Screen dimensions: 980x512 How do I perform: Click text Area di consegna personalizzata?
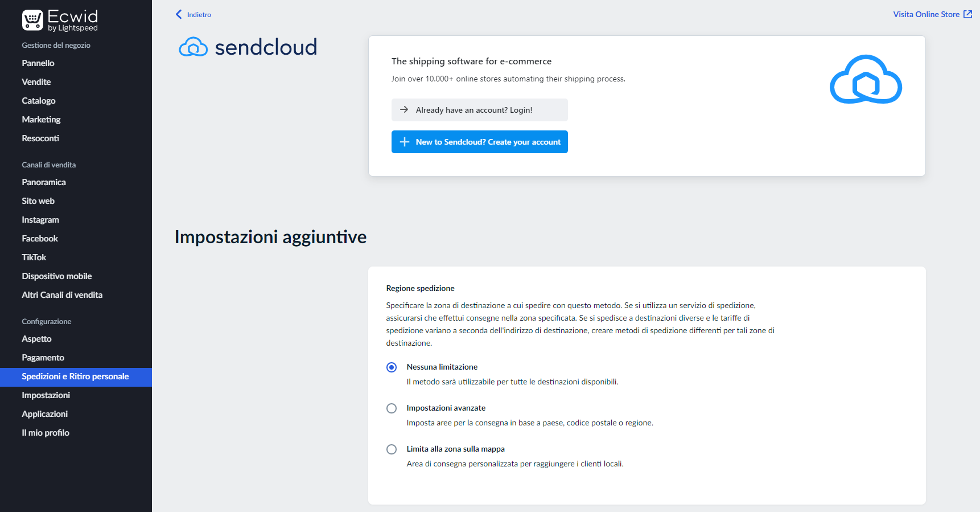click(x=515, y=464)
